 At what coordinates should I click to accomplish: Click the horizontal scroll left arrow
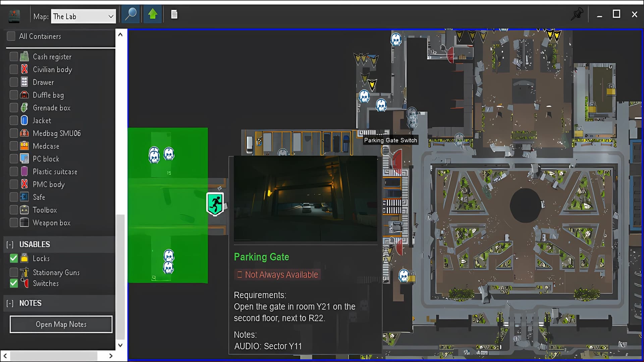pos(5,356)
